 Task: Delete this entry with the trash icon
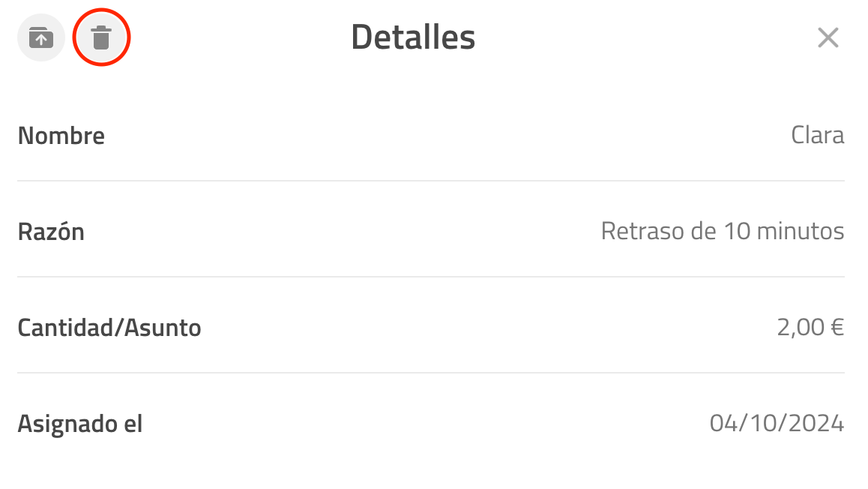[x=101, y=37]
